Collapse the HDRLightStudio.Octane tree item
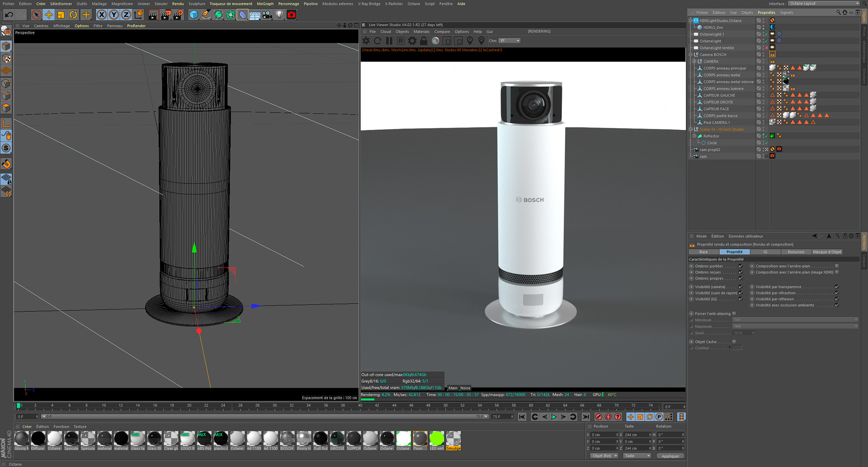Screen dimensions: 868x467 pyautogui.click(x=690, y=21)
